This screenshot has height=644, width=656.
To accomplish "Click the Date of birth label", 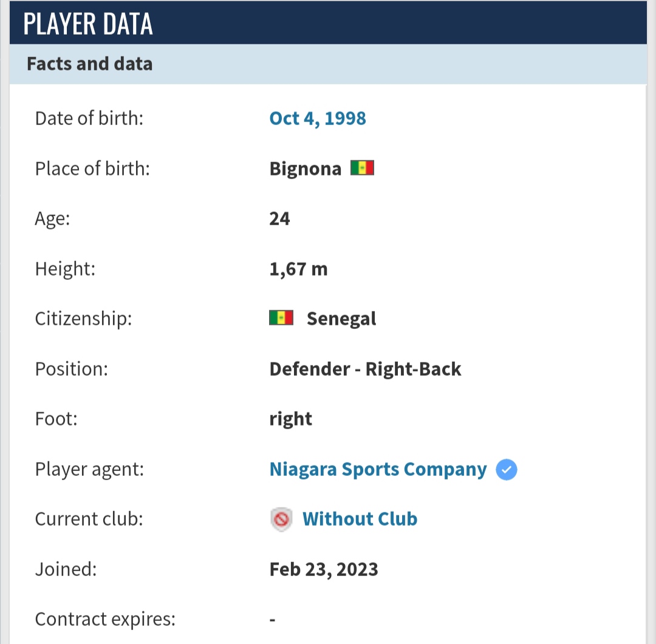I will pos(89,118).
